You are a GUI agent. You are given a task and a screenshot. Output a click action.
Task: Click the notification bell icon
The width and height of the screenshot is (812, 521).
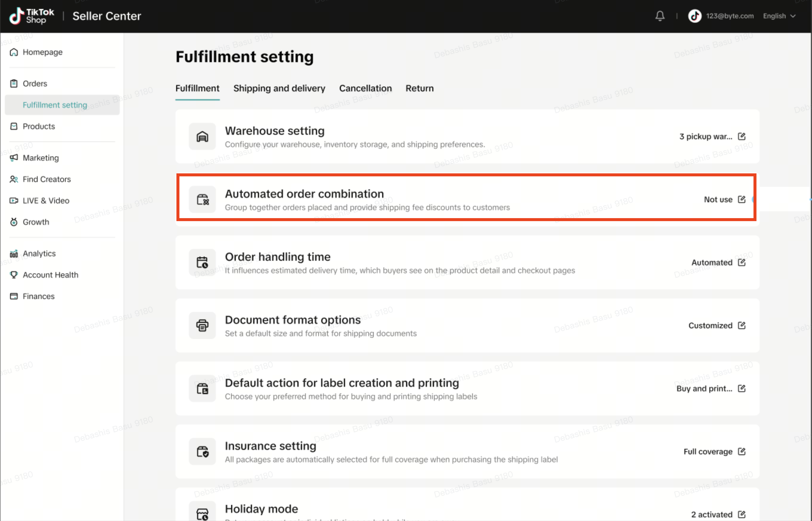pos(660,16)
